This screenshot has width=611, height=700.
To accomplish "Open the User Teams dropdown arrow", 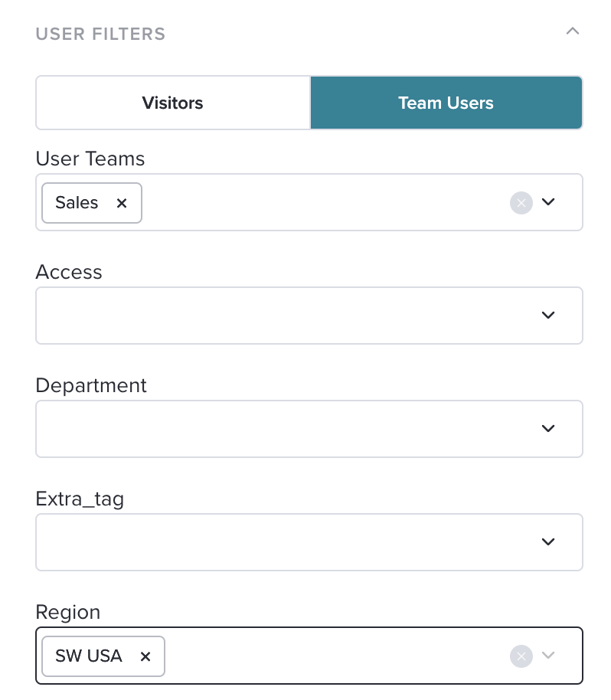I will click(548, 201).
